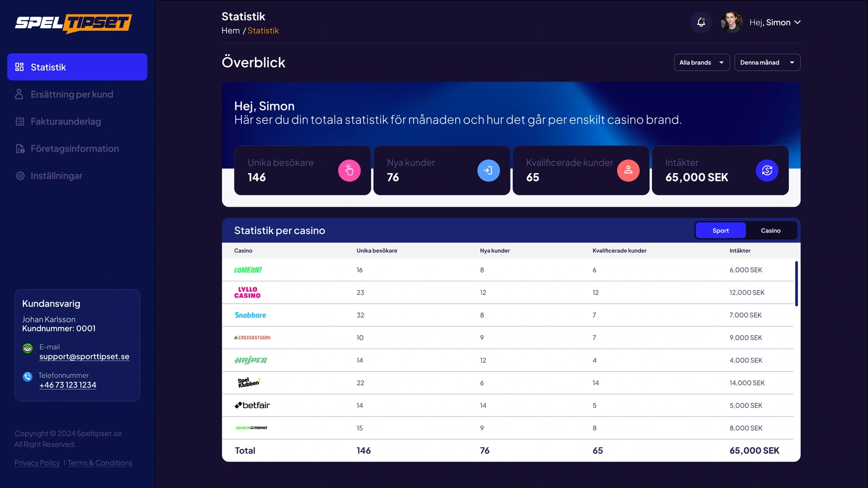Click the betfair logo
This screenshot has width=868, height=488.
[252, 405]
